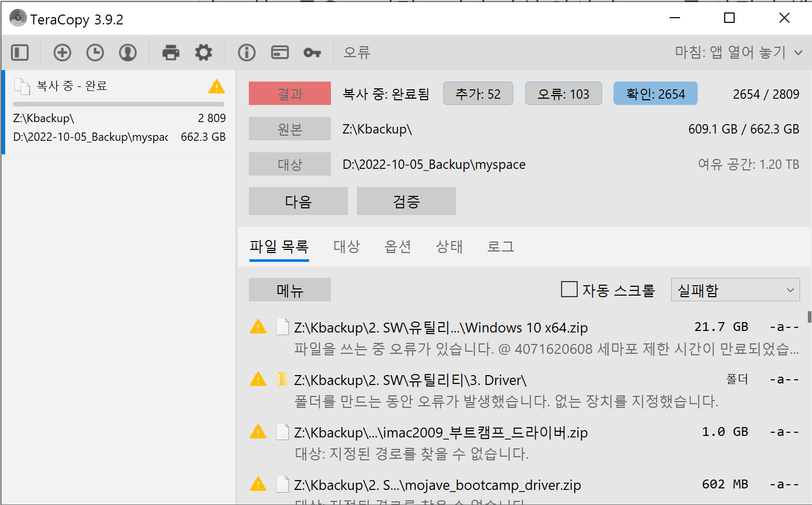Click the 21.7 GB size value
The width and height of the screenshot is (812, 505).
pyautogui.click(x=721, y=327)
